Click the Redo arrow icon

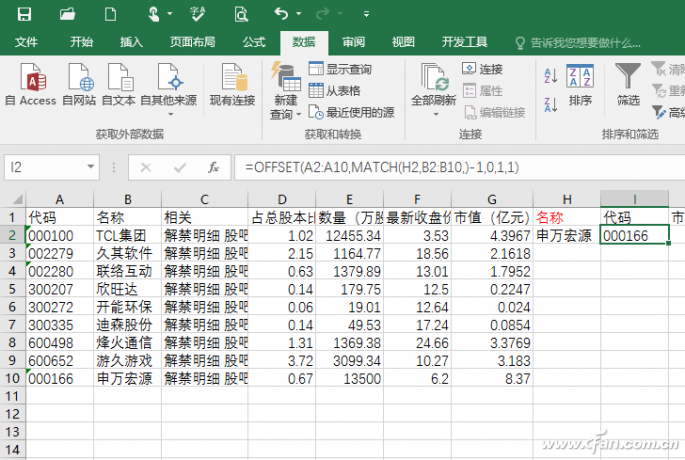322,14
